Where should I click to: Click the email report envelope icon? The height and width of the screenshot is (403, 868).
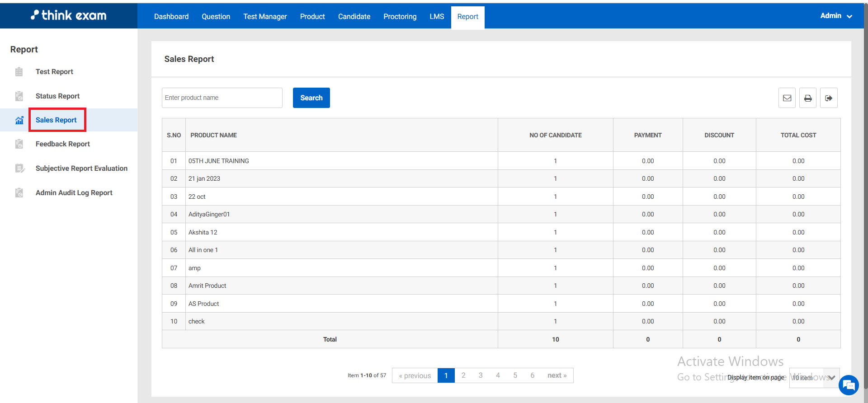click(787, 98)
